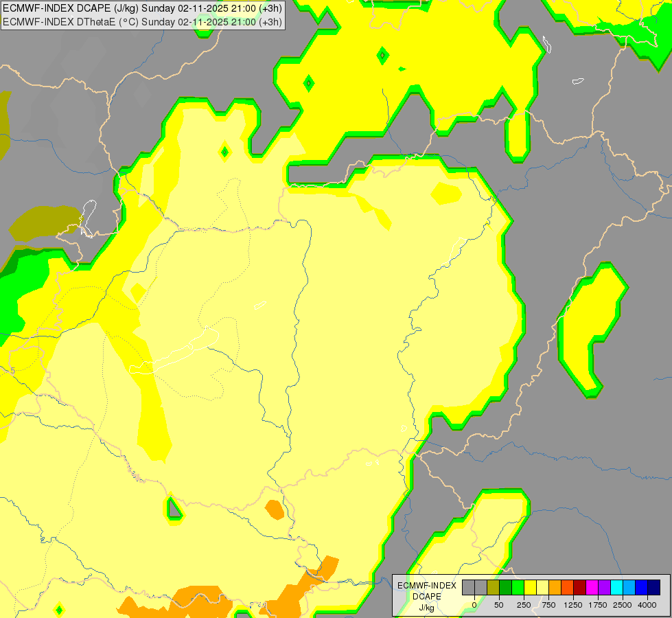Click the ECMWF-INDEX DThetaE title line

click(142, 22)
